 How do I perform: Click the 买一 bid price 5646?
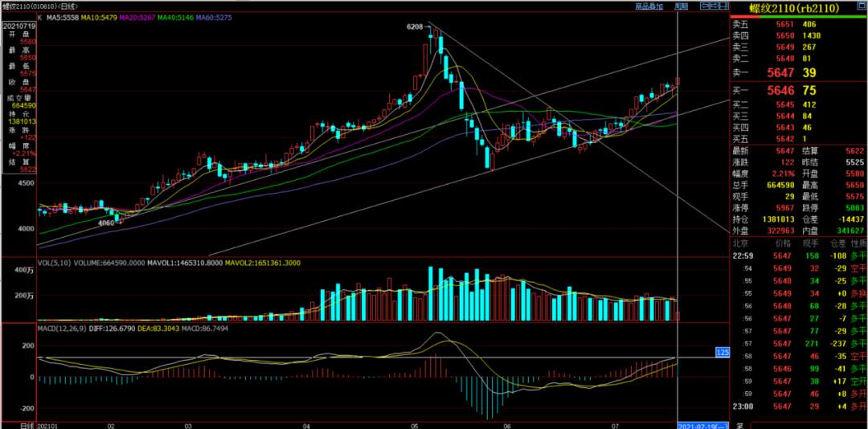point(780,90)
